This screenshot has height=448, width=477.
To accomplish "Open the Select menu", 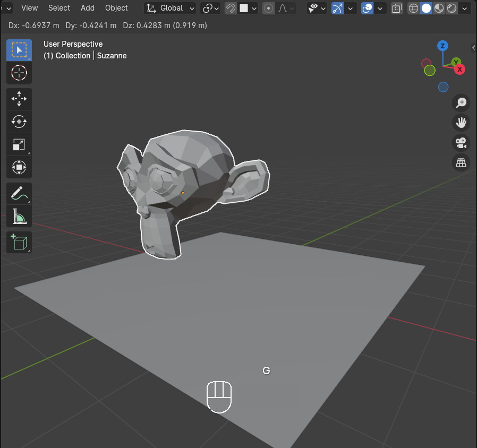I will click(x=59, y=8).
